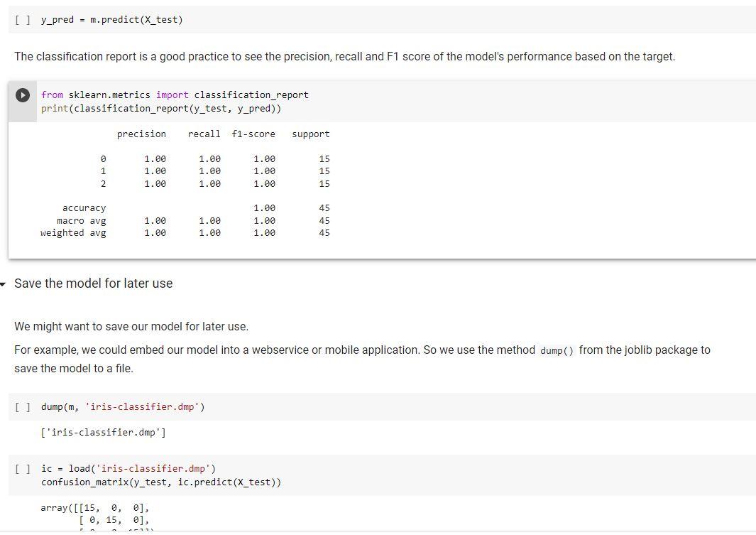Click the run brackets on the load model cell
The image size is (756, 535).
point(21,468)
